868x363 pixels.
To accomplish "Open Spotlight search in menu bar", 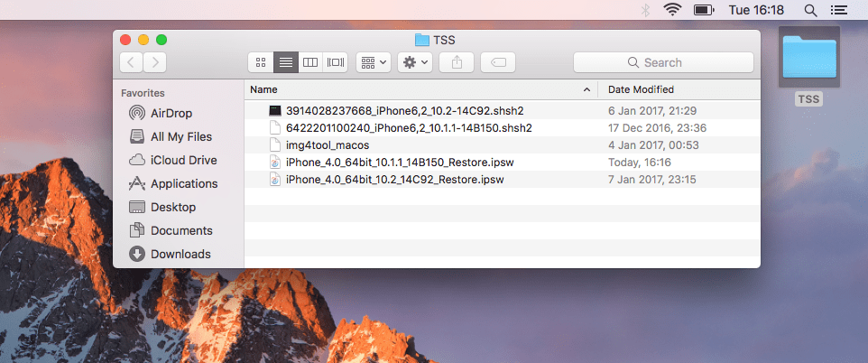I will coord(810,10).
